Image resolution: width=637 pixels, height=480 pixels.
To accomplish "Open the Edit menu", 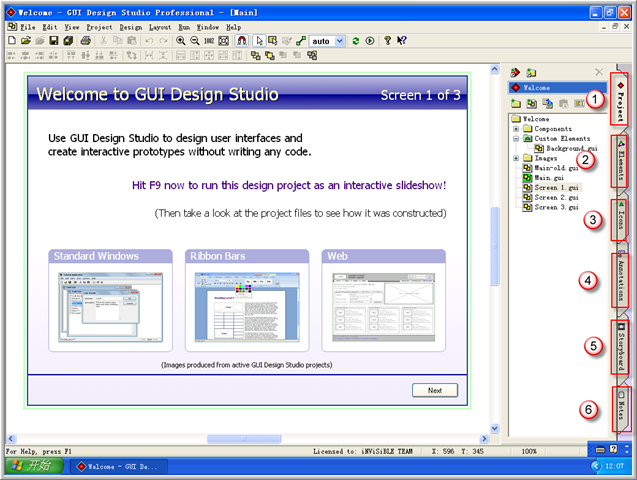I will (50, 27).
